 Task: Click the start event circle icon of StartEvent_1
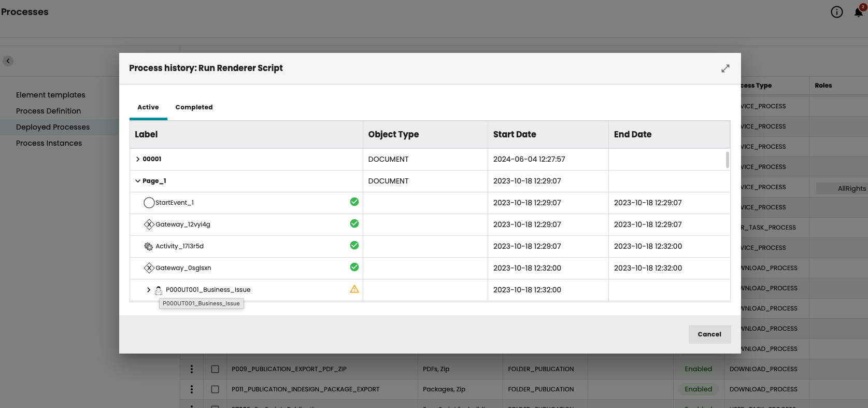(149, 203)
